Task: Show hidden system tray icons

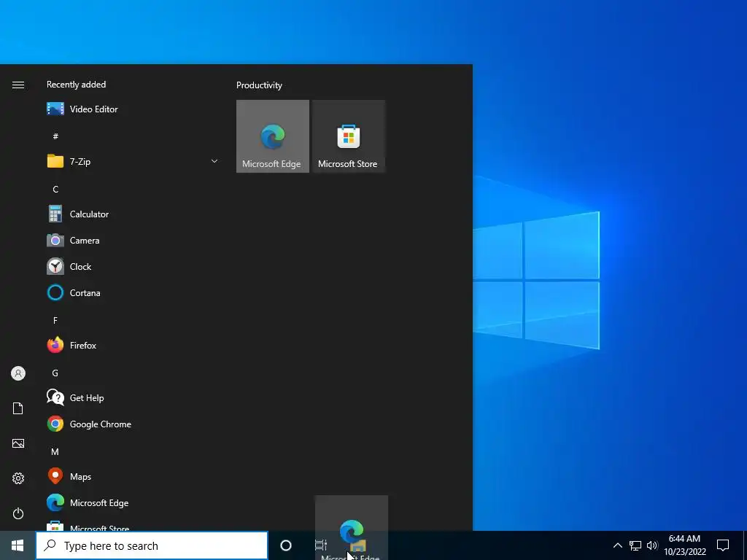Action: click(x=617, y=545)
